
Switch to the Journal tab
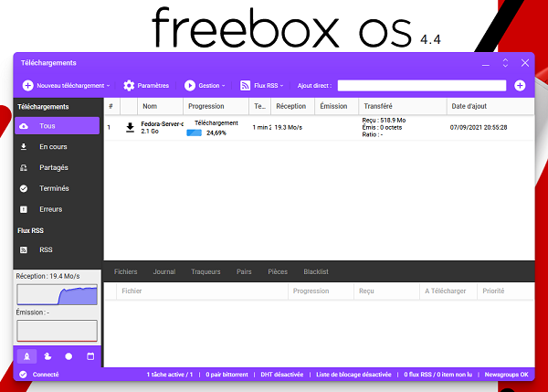(x=164, y=271)
